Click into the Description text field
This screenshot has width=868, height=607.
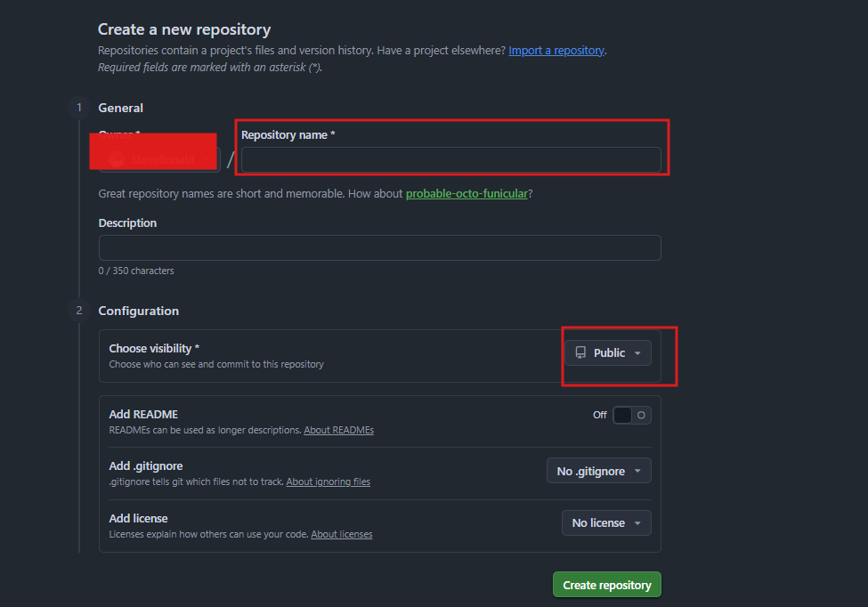coord(379,247)
